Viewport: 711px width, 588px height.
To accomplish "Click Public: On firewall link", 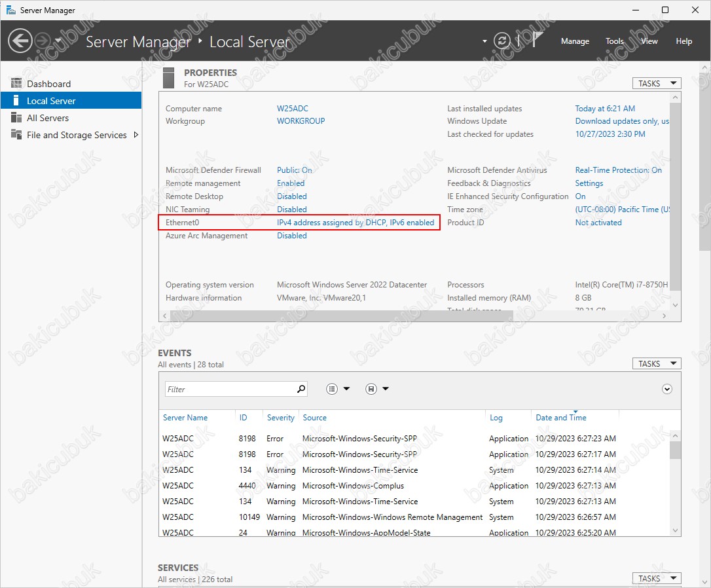I will pos(294,170).
